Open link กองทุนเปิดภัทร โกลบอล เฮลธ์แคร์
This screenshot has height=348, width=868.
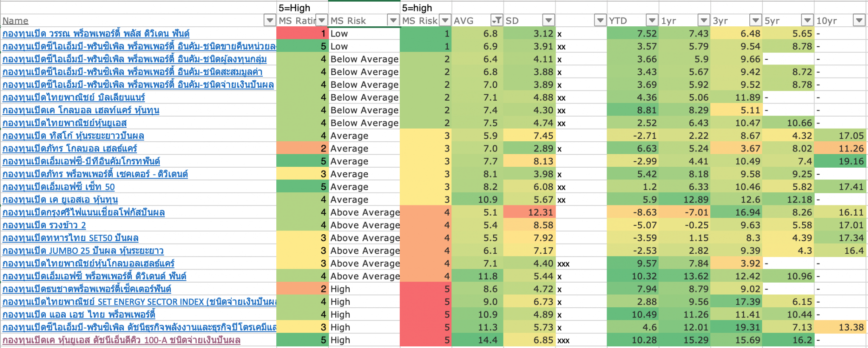tap(70, 148)
